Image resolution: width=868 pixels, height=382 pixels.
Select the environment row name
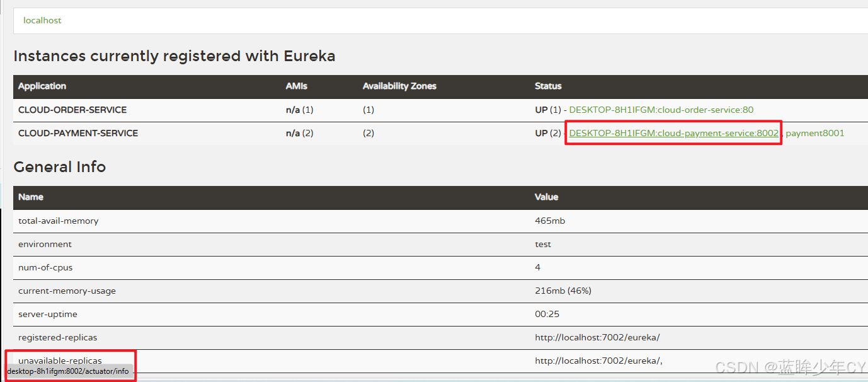pyautogui.click(x=45, y=244)
